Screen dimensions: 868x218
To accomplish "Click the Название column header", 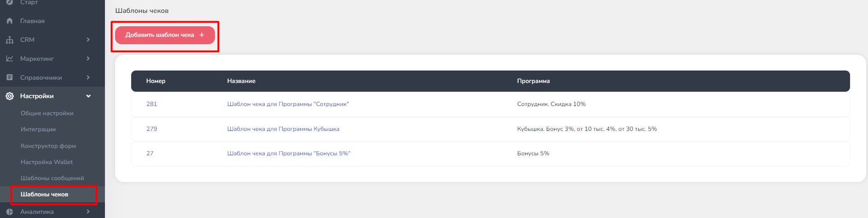I will pyautogui.click(x=241, y=81).
